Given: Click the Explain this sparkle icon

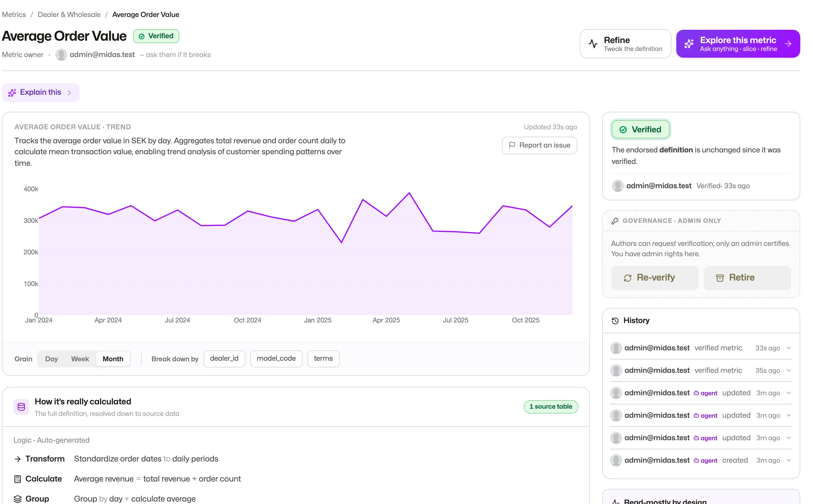Looking at the screenshot, I should pyautogui.click(x=12, y=93).
